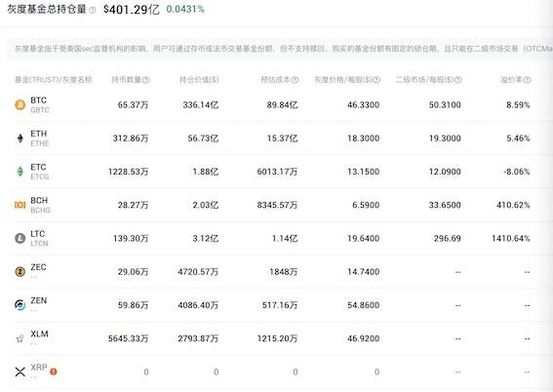553x392 pixels.
Task: Click the gray Litecoin icon
Action: point(20,238)
